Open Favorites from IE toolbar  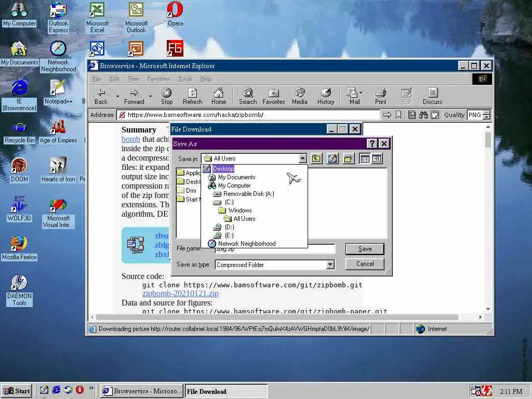coord(273,96)
